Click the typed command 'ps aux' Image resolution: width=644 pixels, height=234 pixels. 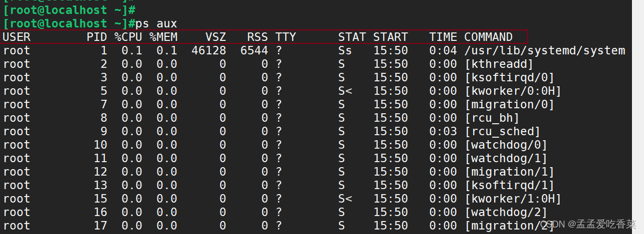tap(156, 23)
